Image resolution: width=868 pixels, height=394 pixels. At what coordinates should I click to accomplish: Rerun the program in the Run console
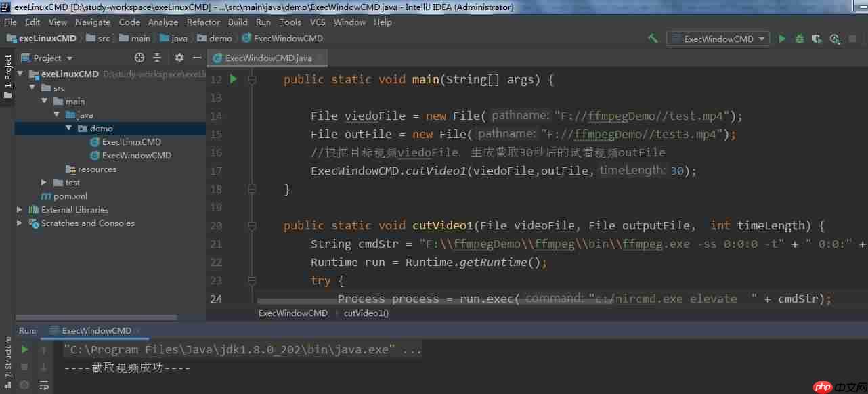[24, 349]
